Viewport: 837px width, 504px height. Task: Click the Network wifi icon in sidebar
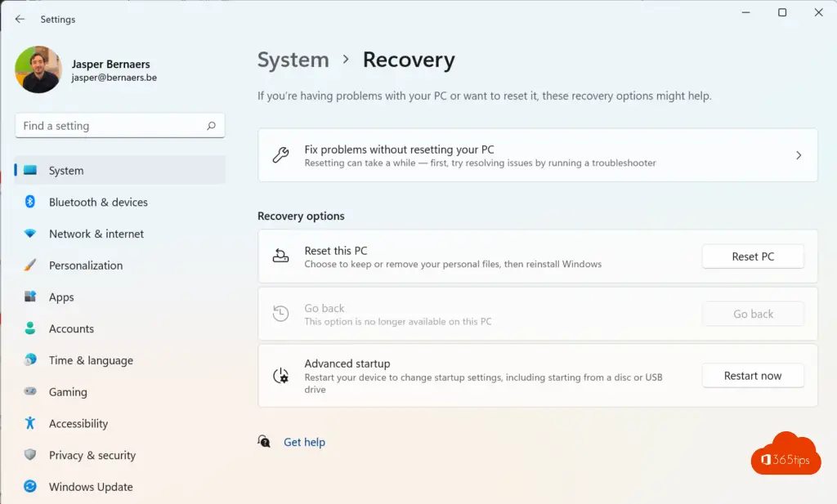(30, 233)
